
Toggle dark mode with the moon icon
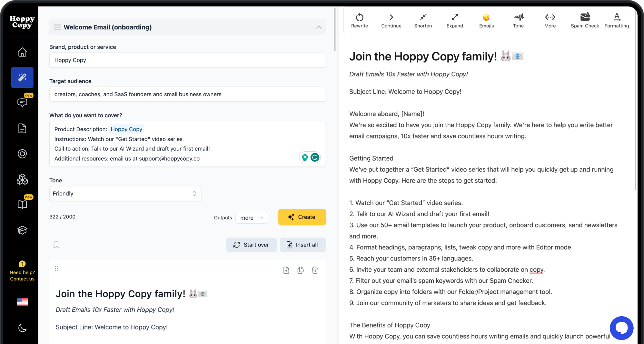22,328
